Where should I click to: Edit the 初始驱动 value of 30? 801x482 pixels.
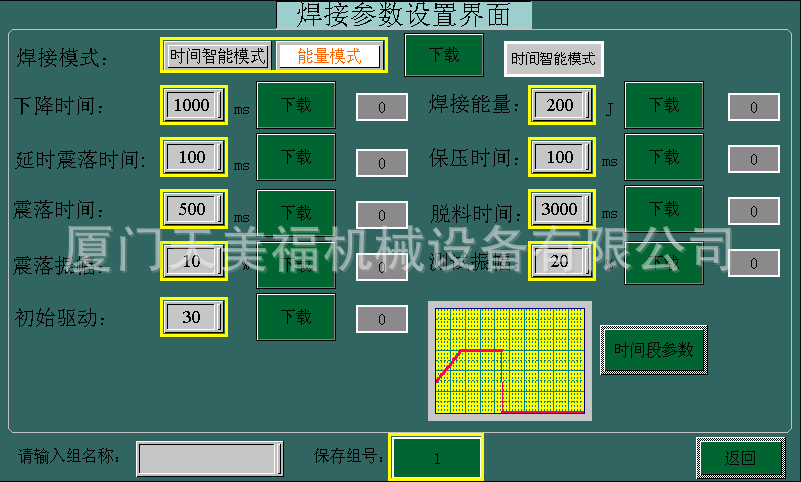click(193, 315)
